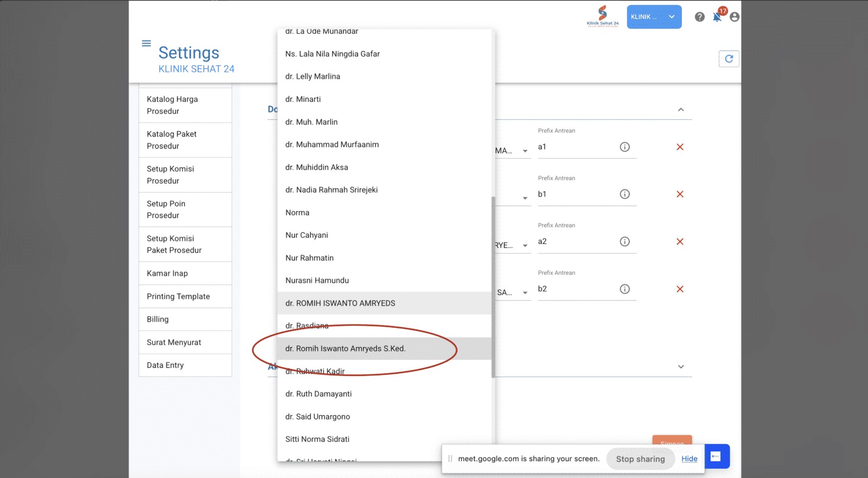Image resolution: width=868 pixels, height=478 pixels.
Task: Delete the row with prefix b1
Action: [680, 194]
